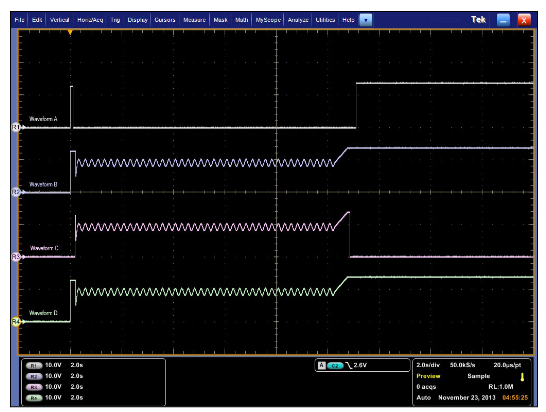This screenshot has height=412, width=546.
Task: Close the Tek application window
Action: coord(524,20)
